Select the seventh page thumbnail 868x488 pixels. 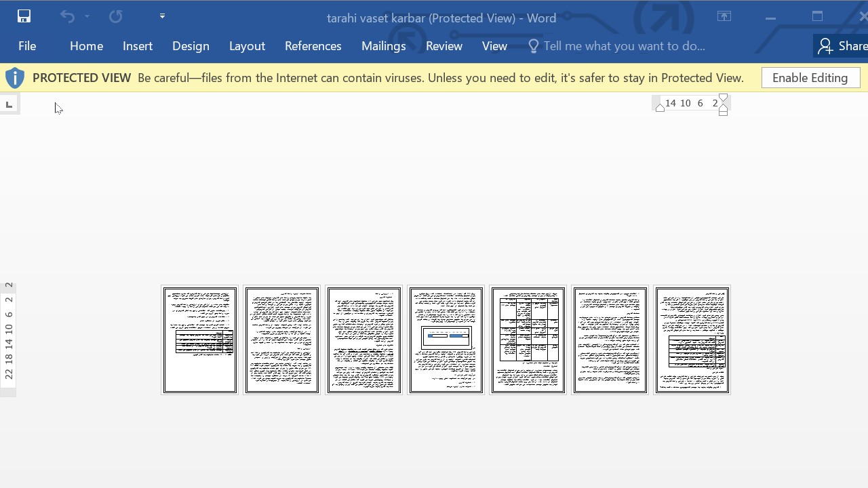click(x=692, y=340)
